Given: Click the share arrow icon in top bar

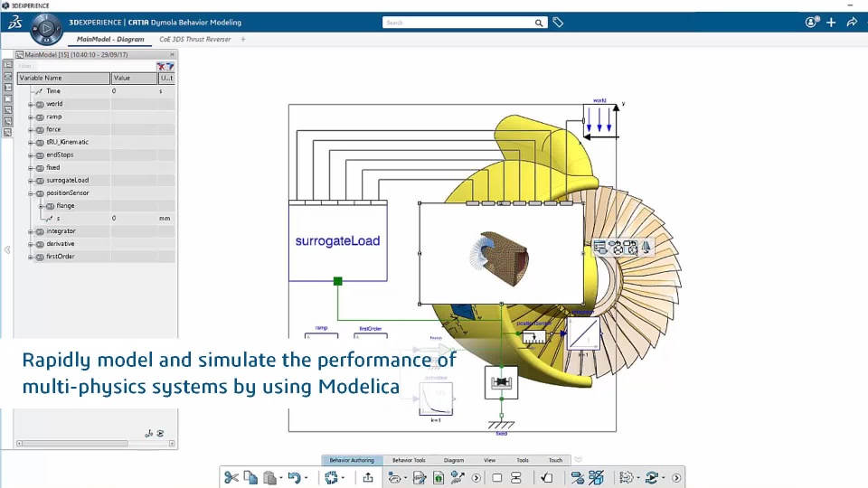Looking at the screenshot, I should (852, 22).
